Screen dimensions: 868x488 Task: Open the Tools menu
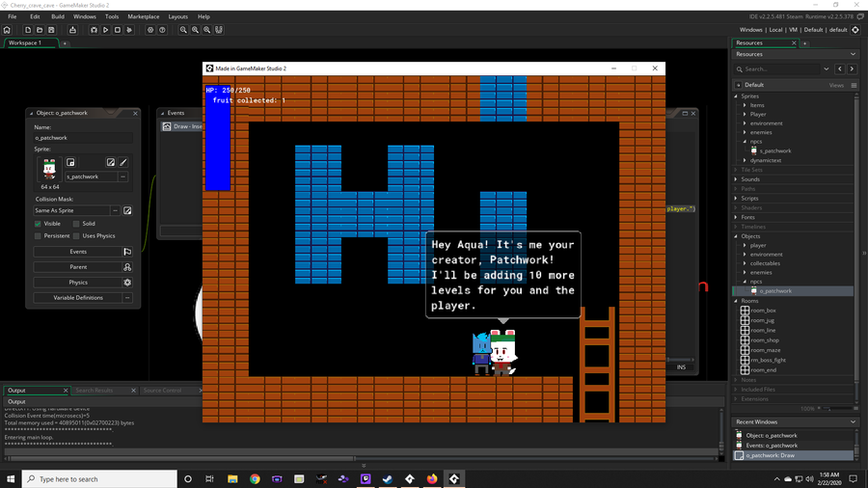[112, 16]
